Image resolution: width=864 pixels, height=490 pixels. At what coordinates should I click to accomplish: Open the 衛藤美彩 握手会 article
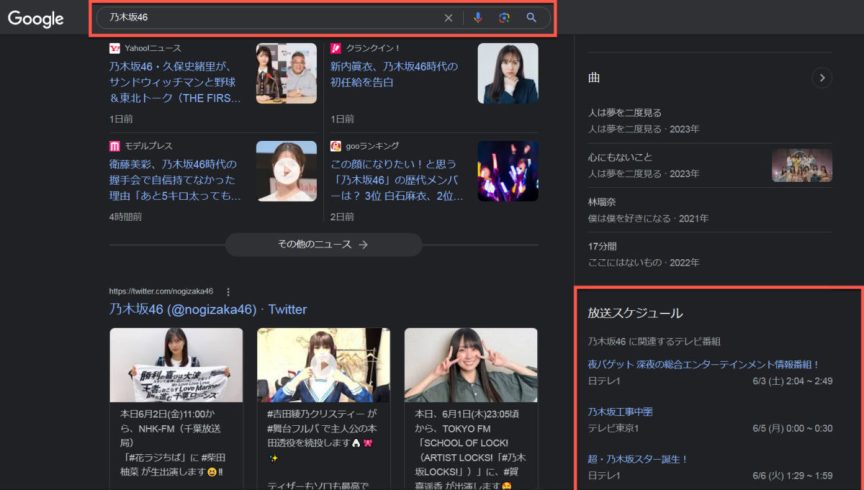[175, 180]
